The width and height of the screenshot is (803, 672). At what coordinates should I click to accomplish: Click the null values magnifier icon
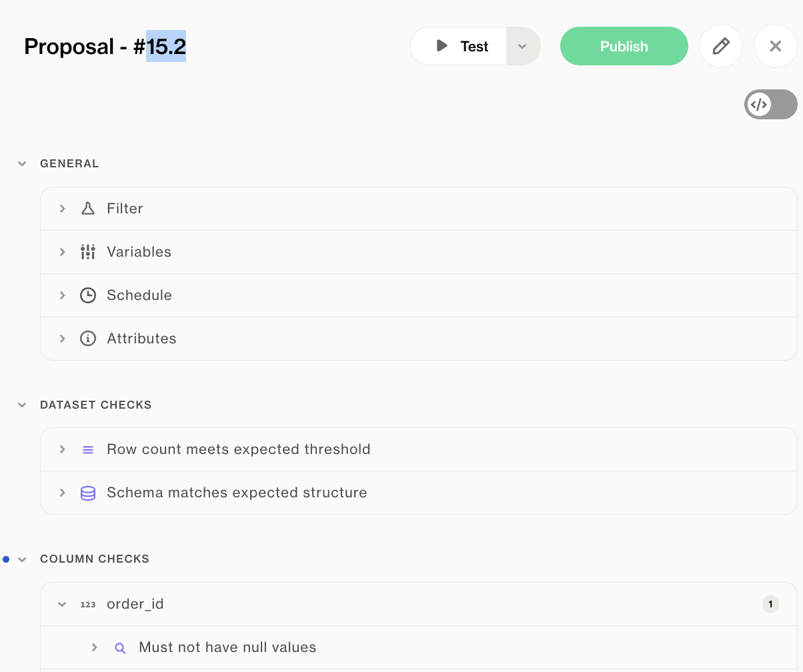(120, 647)
